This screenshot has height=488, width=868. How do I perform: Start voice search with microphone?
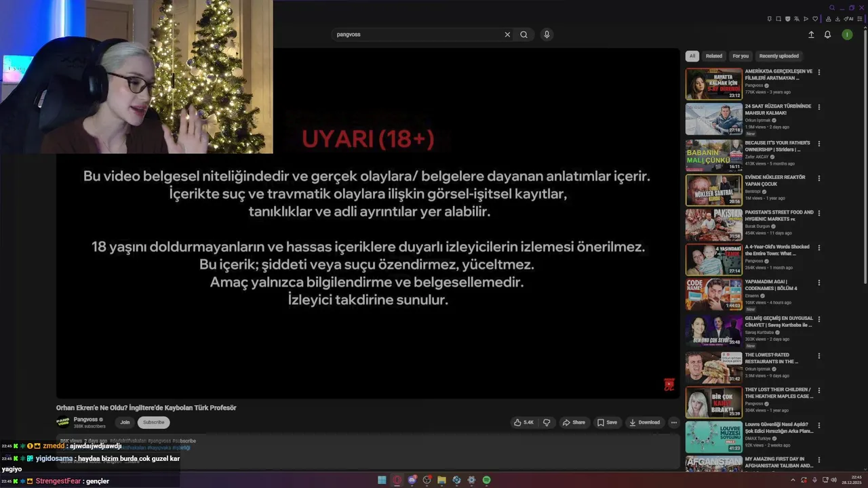click(547, 35)
